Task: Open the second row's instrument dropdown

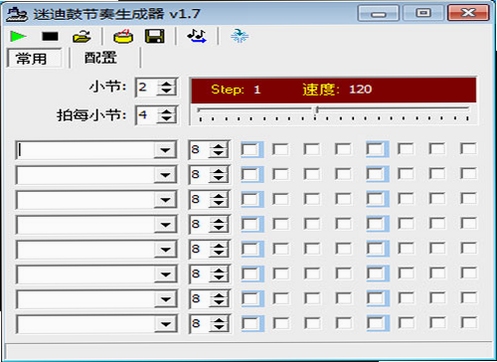Action: point(165,175)
